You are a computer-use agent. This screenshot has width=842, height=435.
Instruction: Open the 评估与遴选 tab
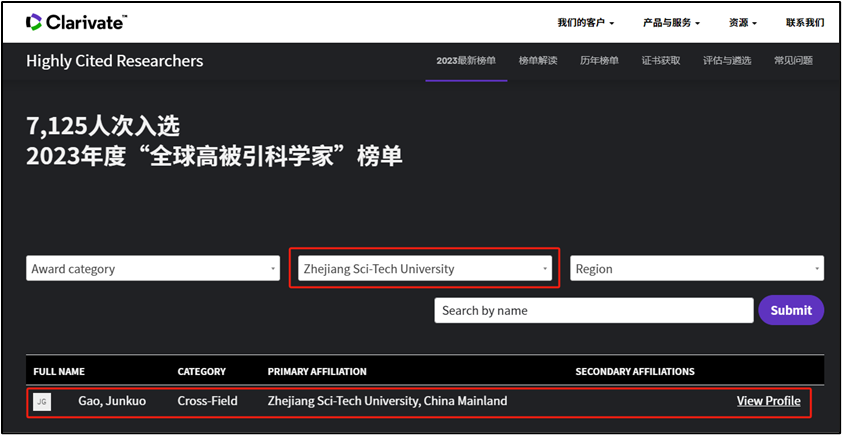tap(727, 61)
